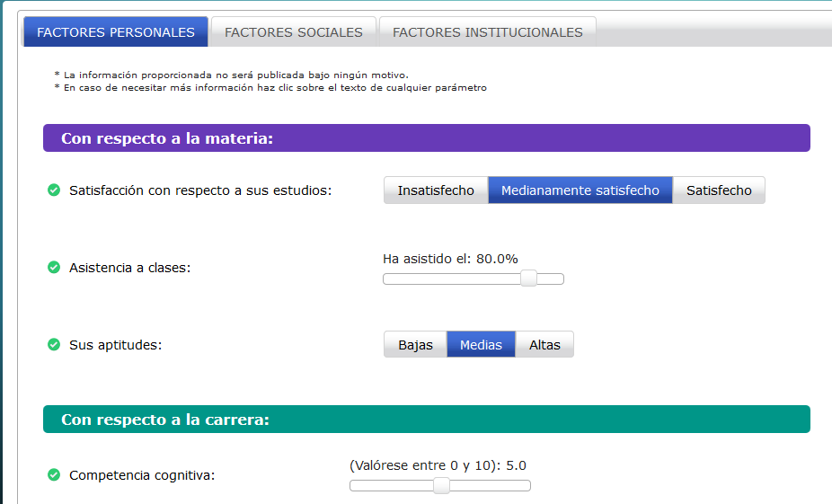Click the Competencia cognitiva label for info
This screenshot has width=832, height=504.
[x=142, y=475]
